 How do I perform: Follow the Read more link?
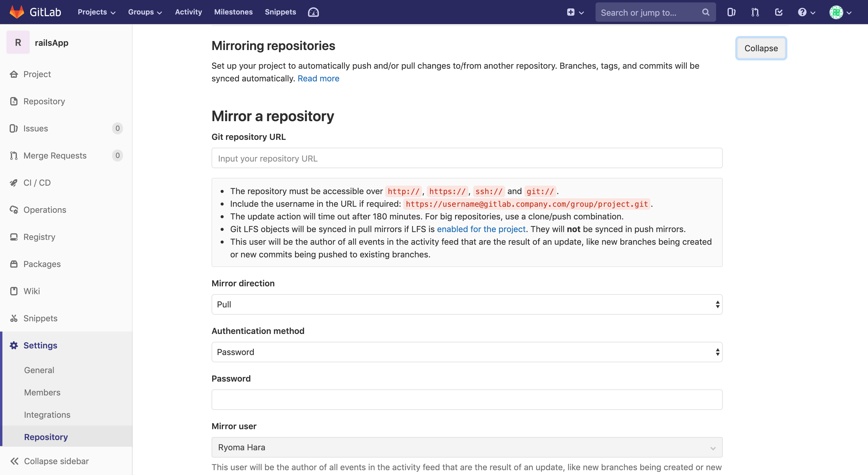pyautogui.click(x=318, y=78)
